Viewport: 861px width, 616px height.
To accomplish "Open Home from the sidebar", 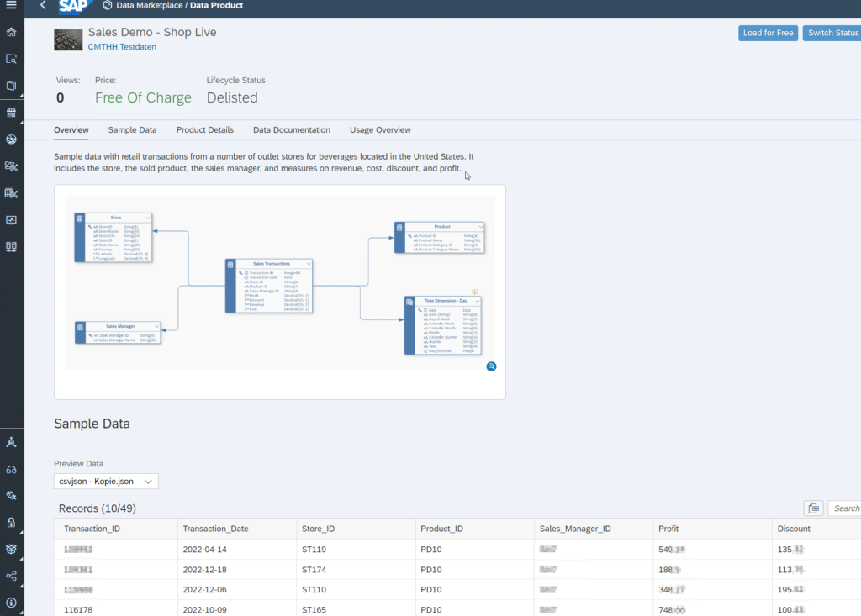I will tap(11, 32).
